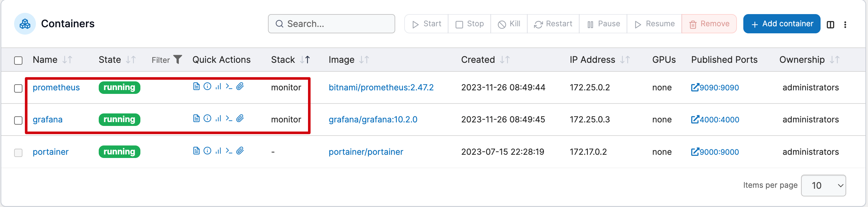The width and height of the screenshot is (868, 207).
Task: Open the Items per page dropdown
Action: coord(823,186)
